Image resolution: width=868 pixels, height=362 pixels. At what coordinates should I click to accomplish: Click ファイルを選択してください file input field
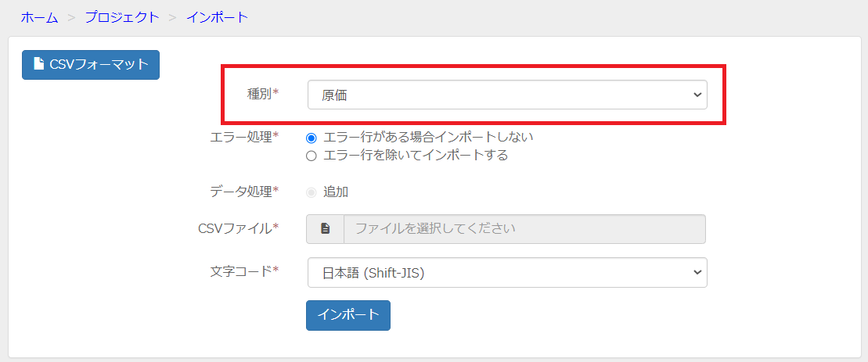(524, 229)
